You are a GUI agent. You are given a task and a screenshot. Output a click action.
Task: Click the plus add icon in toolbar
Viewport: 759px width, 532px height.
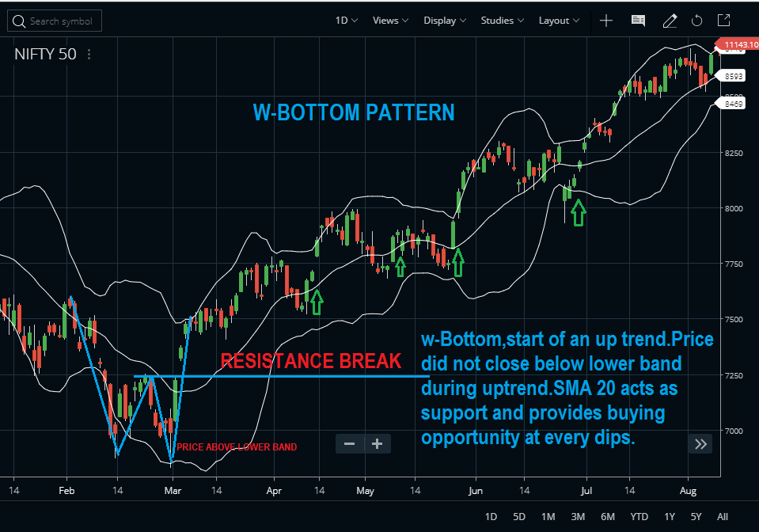(x=606, y=21)
